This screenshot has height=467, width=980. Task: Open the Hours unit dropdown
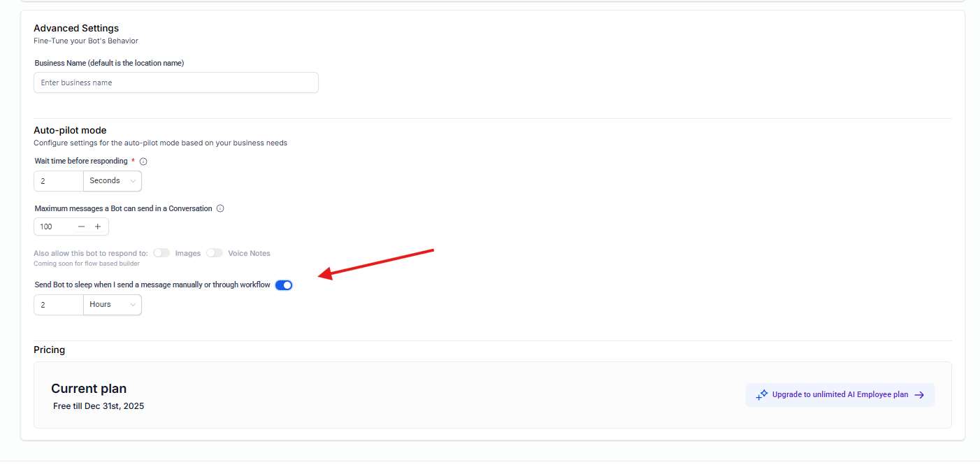113,305
